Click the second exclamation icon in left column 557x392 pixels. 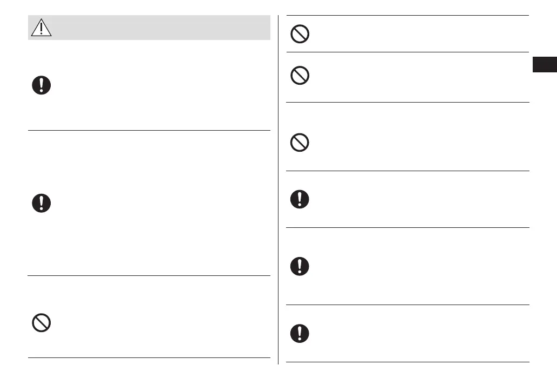pos(41,203)
